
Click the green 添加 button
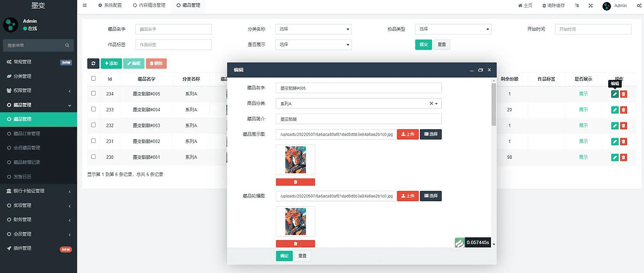[111, 63]
